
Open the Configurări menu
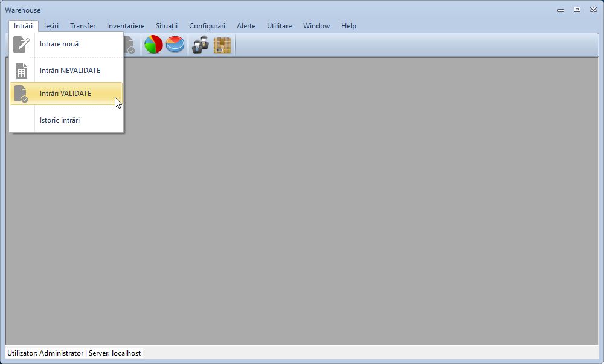[x=207, y=25]
